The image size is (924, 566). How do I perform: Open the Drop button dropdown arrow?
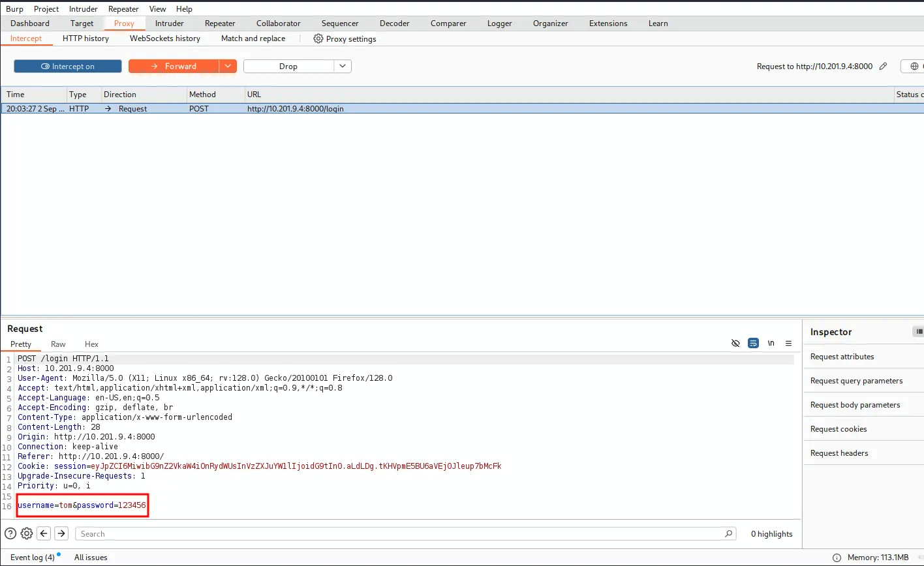pyautogui.click(x=343, y=67)
